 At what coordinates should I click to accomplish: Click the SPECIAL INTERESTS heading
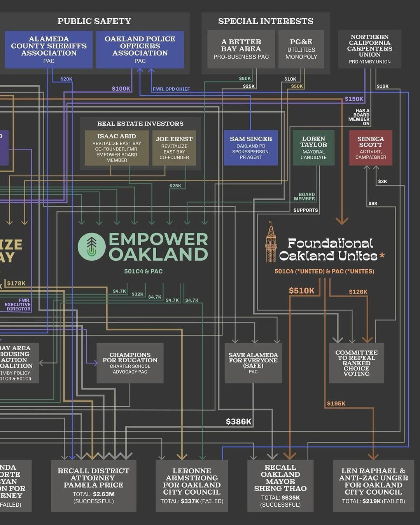tap(266, 21)
